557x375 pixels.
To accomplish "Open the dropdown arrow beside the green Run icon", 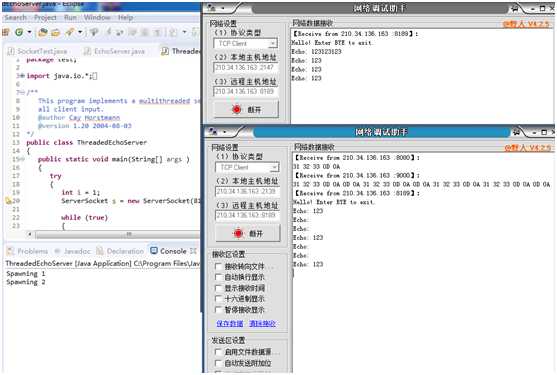I will click(x=29, y=33).
